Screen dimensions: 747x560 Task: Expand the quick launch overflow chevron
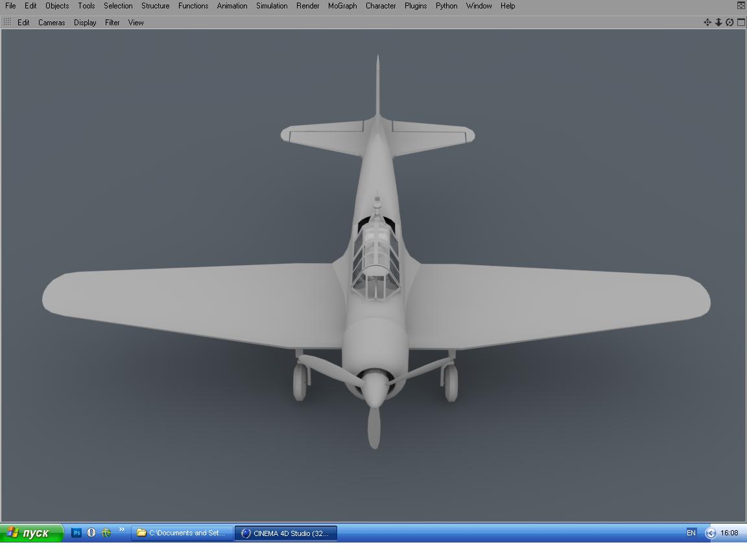click(x=121, y=530)
